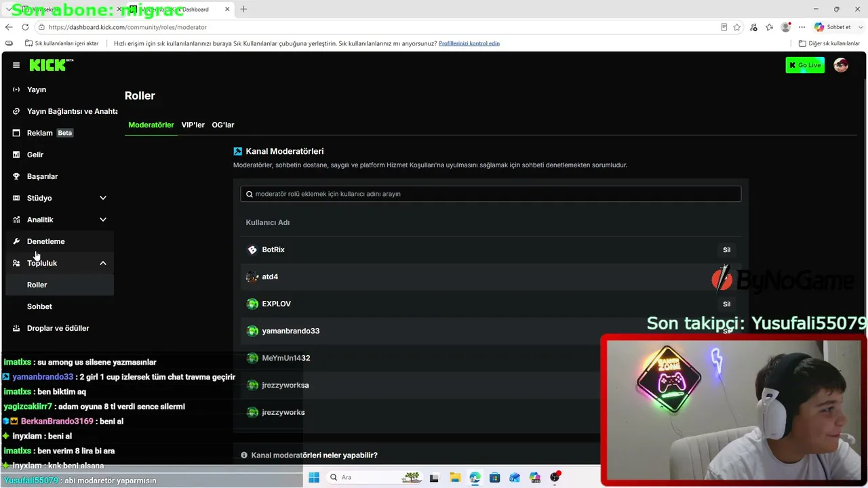
Task: Click the yamanbrando33 avatar in moderator list
Action: 252,331
